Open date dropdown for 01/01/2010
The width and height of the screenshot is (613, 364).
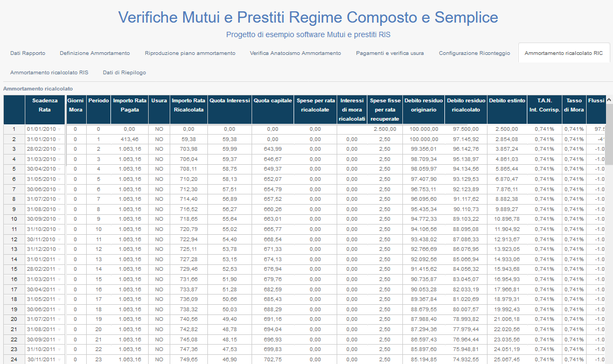click(59, 129)
